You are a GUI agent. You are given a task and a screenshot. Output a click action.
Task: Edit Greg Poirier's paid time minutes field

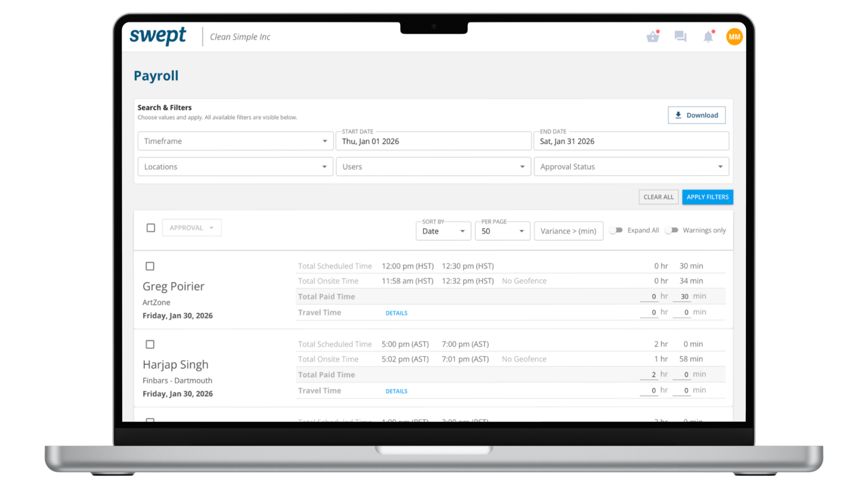coord(682,296)
